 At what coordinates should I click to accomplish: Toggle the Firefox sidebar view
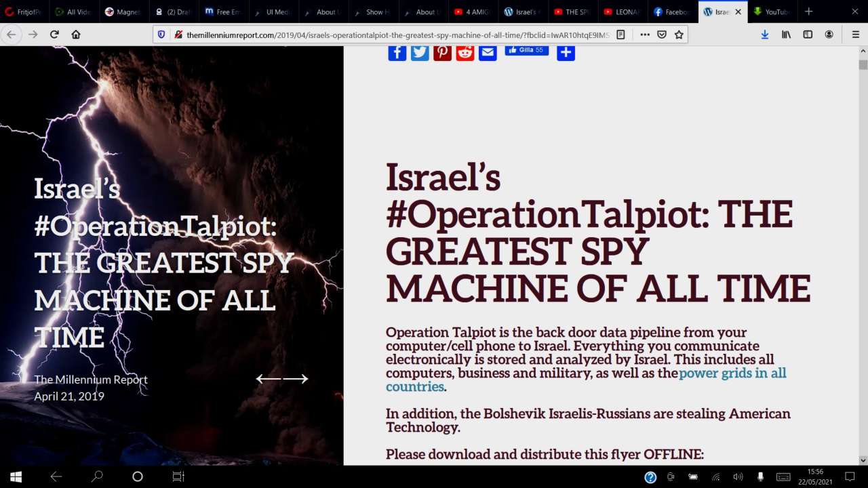coord(808,35)
